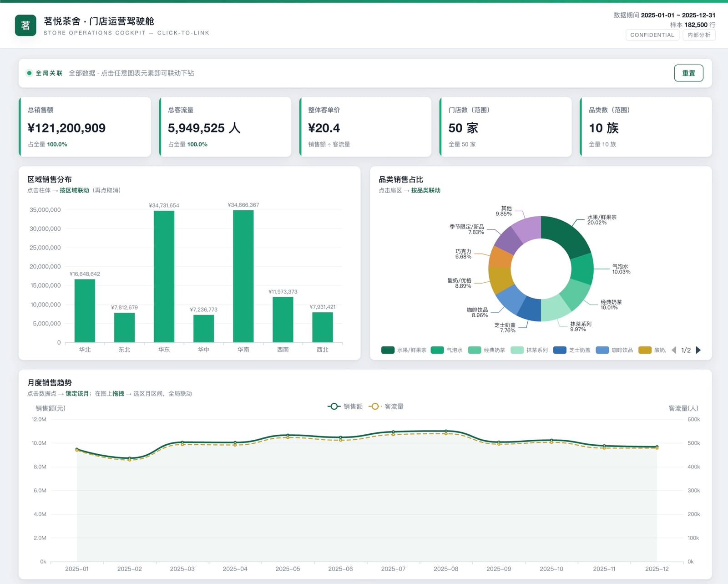Go to previous pie legend page arrow
This screenshot has width=728, height=584.
click(674, 350)
